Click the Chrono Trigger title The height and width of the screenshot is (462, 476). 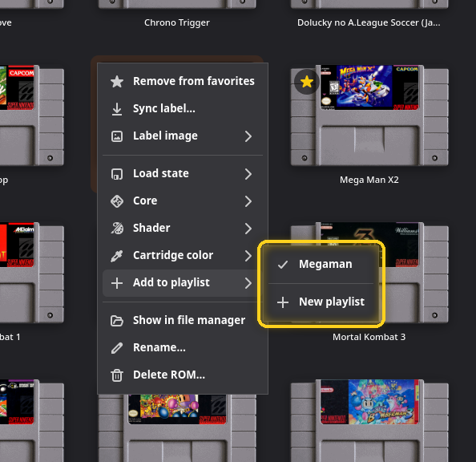coord(177,22)
